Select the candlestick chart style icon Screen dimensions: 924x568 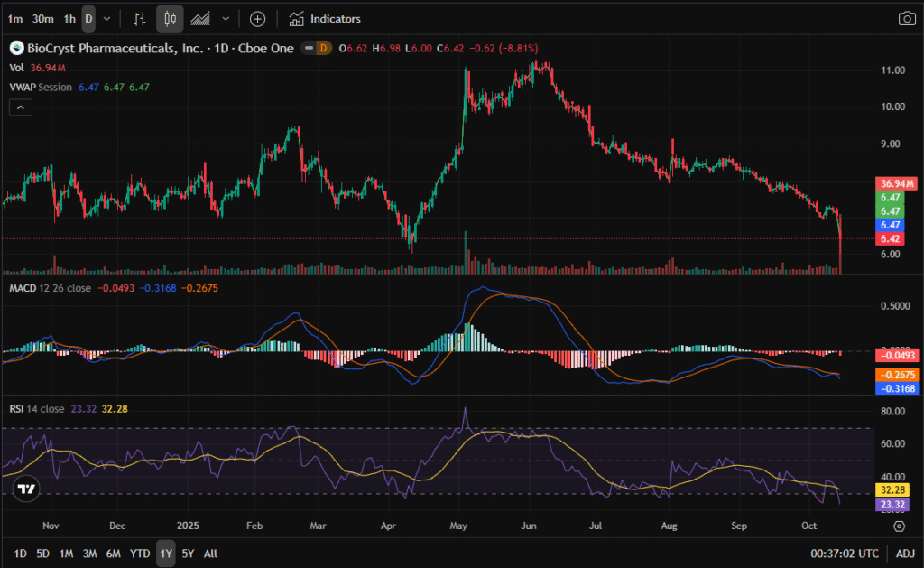point(170,18)
